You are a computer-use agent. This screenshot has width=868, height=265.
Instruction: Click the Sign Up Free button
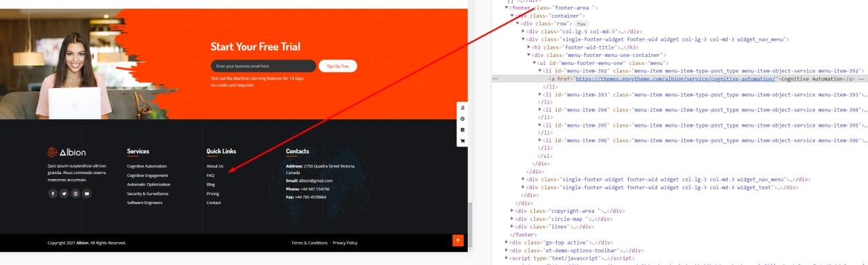[338, 66]
